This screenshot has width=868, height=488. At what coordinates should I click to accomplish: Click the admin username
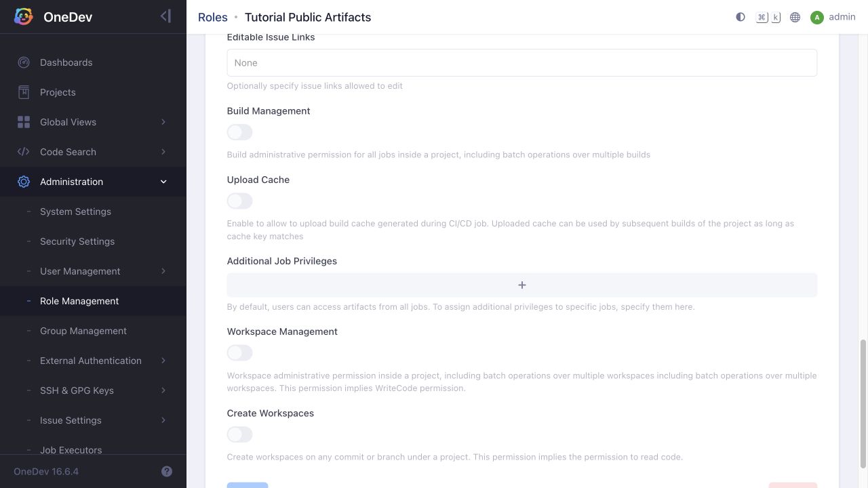tap(842, 17)
